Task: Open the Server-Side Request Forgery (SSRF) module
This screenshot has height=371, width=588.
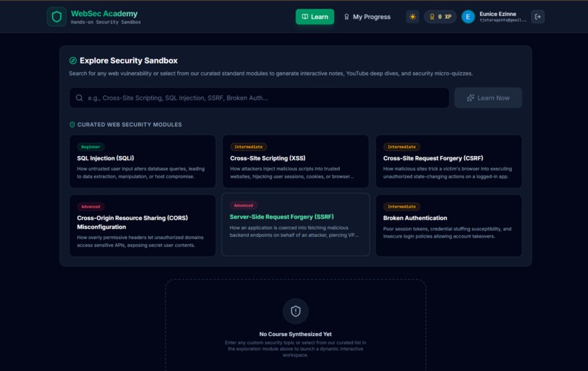Action: click(x=295, y=224)
